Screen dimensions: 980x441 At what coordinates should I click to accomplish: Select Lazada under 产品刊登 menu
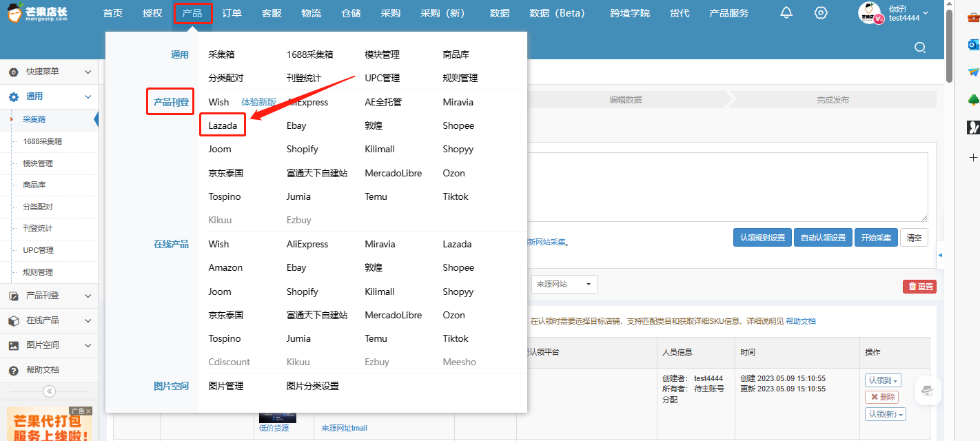223,125
